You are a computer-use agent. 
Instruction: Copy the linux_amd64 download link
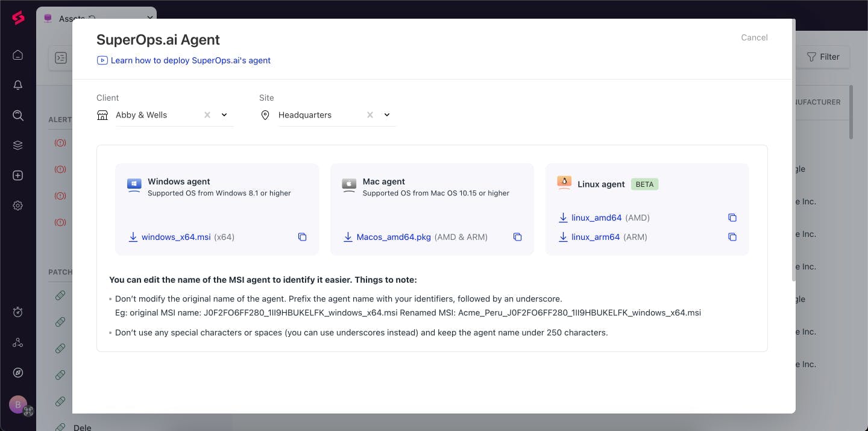[x=732, y=218]
